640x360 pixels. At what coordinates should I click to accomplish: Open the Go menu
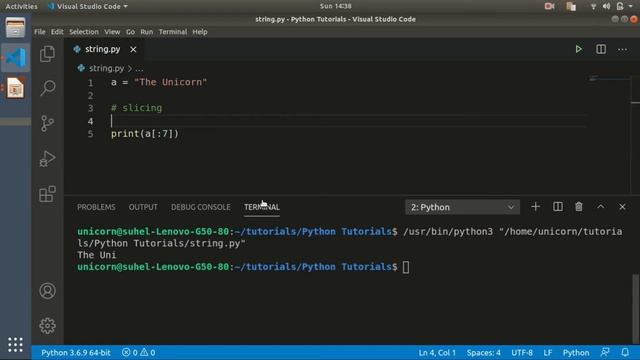(x=130, y=32)
